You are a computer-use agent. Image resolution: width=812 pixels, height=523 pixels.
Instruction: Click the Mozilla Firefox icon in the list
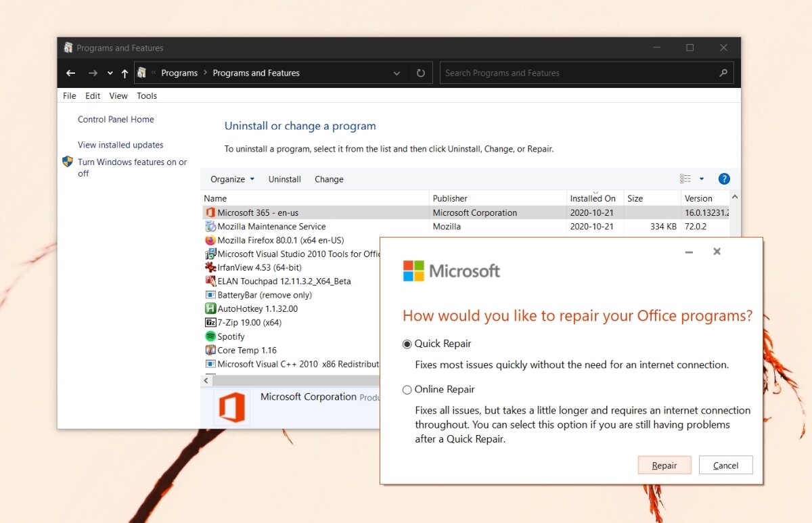[x=210, y=240]
